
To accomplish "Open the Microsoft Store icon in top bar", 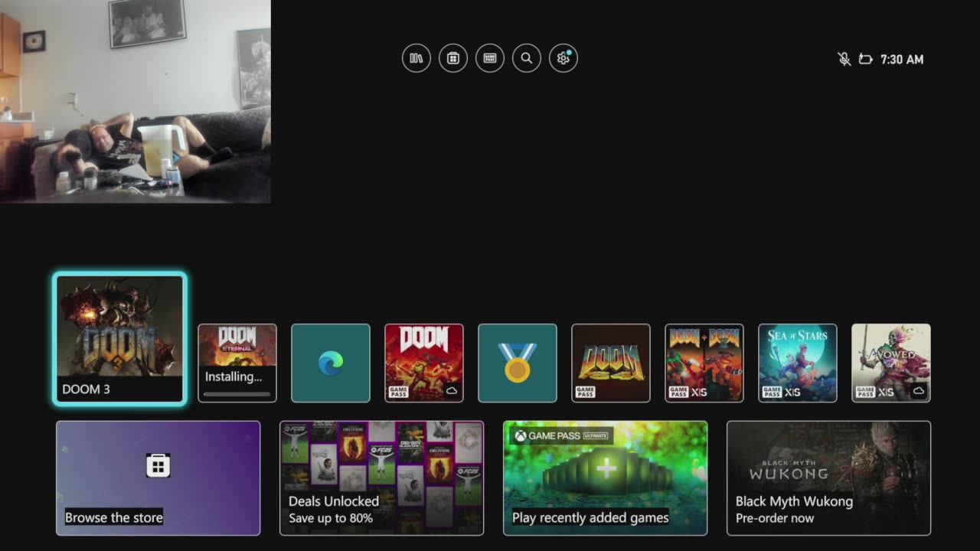I will (x=453, y=58).
